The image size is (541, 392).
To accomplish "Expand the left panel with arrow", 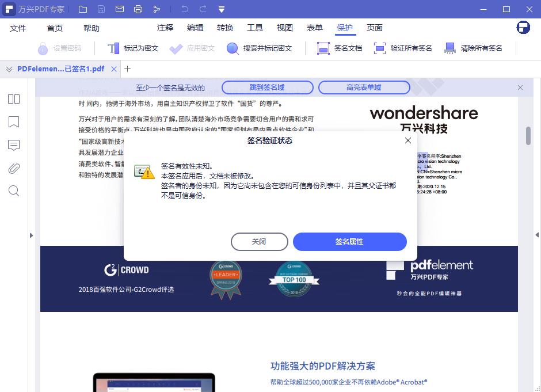I will 31,235.
